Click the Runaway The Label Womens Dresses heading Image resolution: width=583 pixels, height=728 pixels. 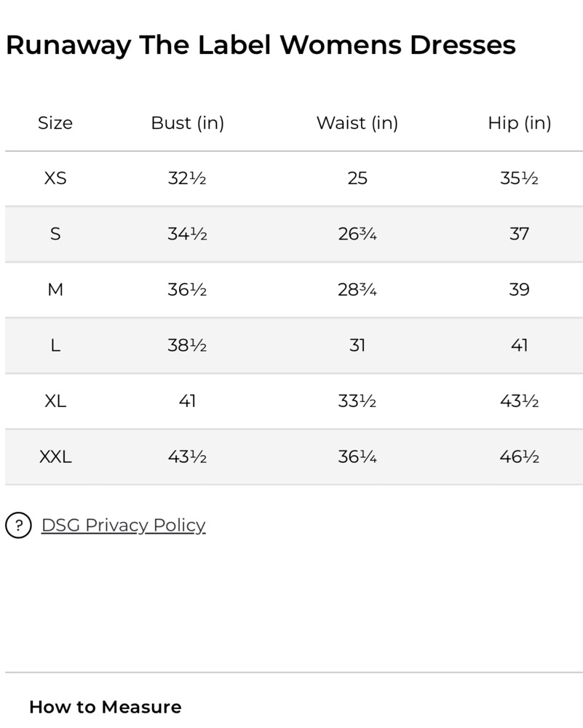[x=261, y=45]
